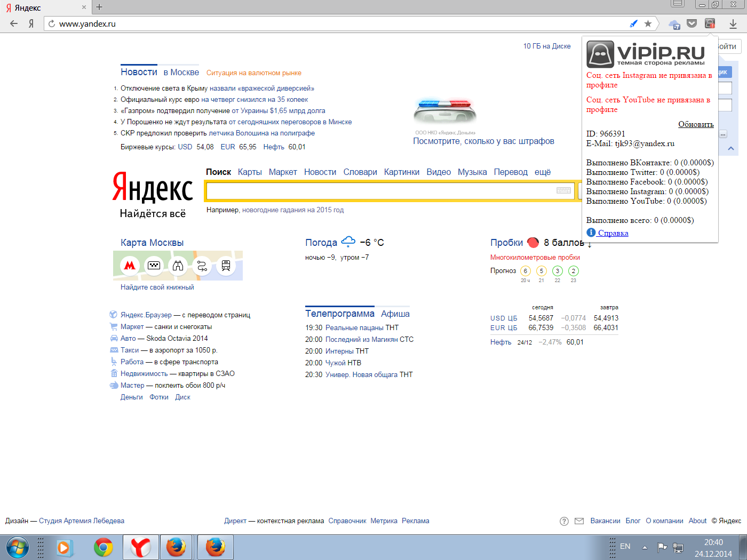747x560 pixels.
Task: Click the Yandex home "Я" toolbar icon
Action: [31, 23]
